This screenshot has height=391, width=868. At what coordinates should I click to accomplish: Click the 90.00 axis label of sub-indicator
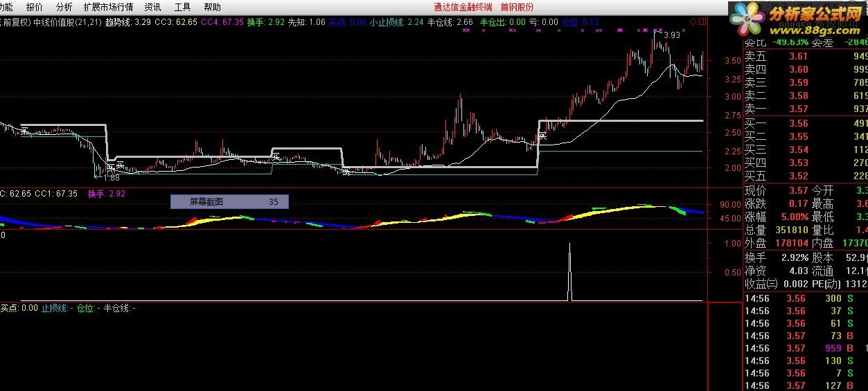coord(730,205)
